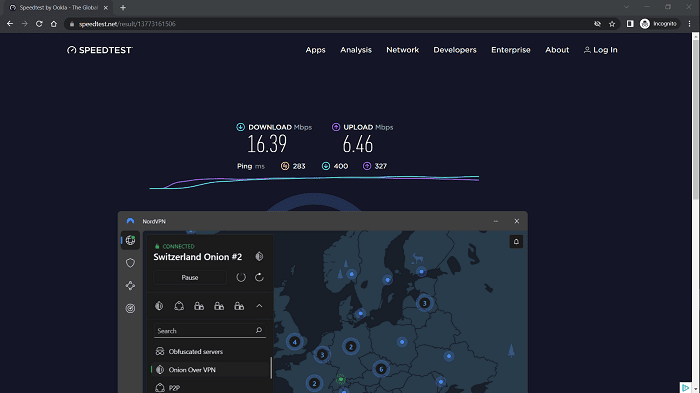
Task: Open the browser side panel
Action: (630, 24)
